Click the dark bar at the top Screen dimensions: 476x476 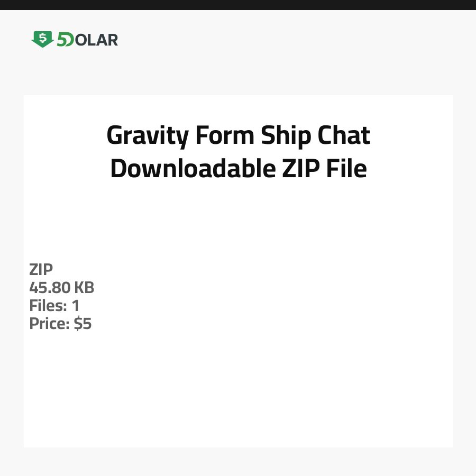pyautogui.click(x=238, y=5)
